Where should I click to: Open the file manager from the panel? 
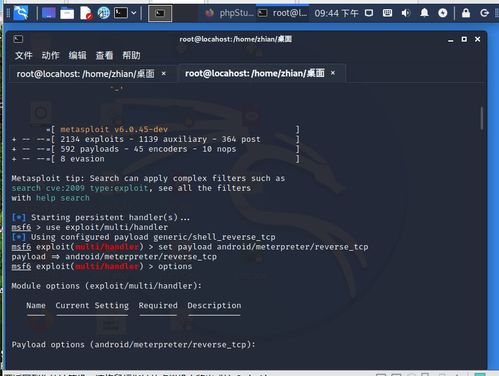tap(67, 13)
